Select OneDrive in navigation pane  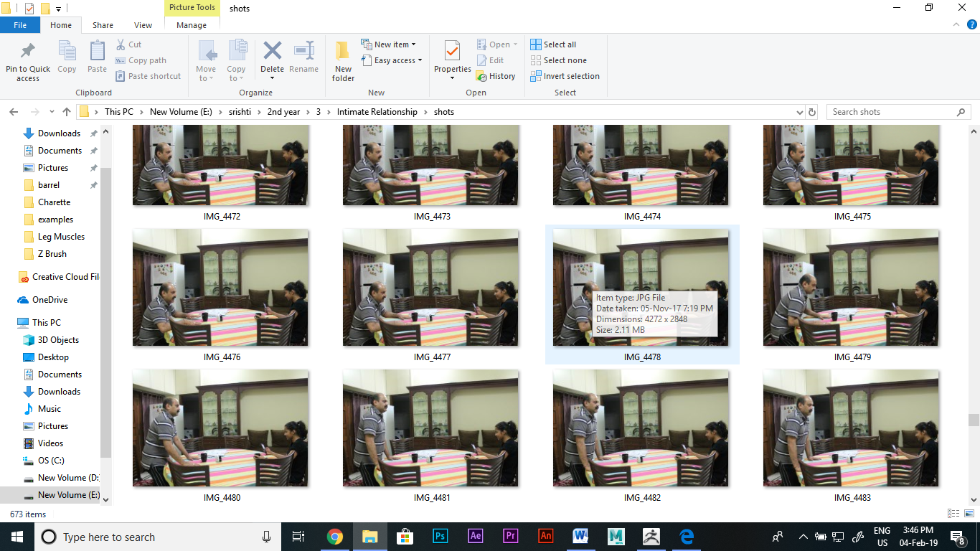tap(50, 300)
